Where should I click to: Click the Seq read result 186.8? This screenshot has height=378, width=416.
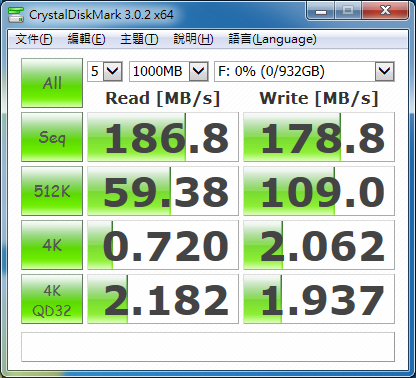(x=163, y=137)
